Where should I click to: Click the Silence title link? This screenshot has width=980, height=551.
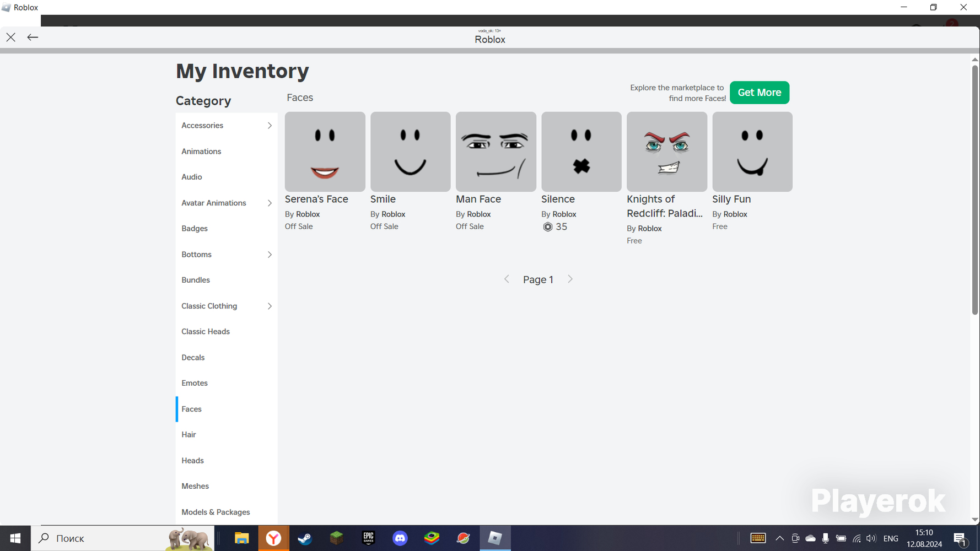(x=558, y=199)
